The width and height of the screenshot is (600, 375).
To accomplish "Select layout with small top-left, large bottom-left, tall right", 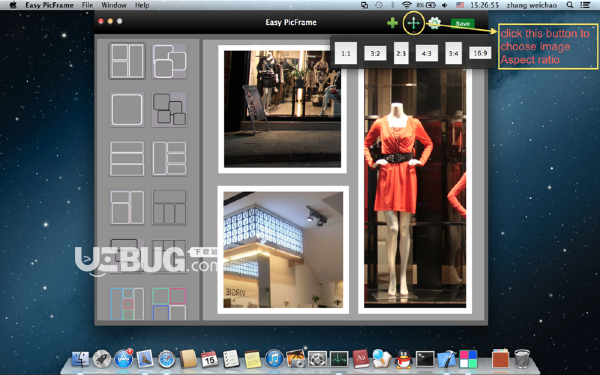I will (127, 207).
